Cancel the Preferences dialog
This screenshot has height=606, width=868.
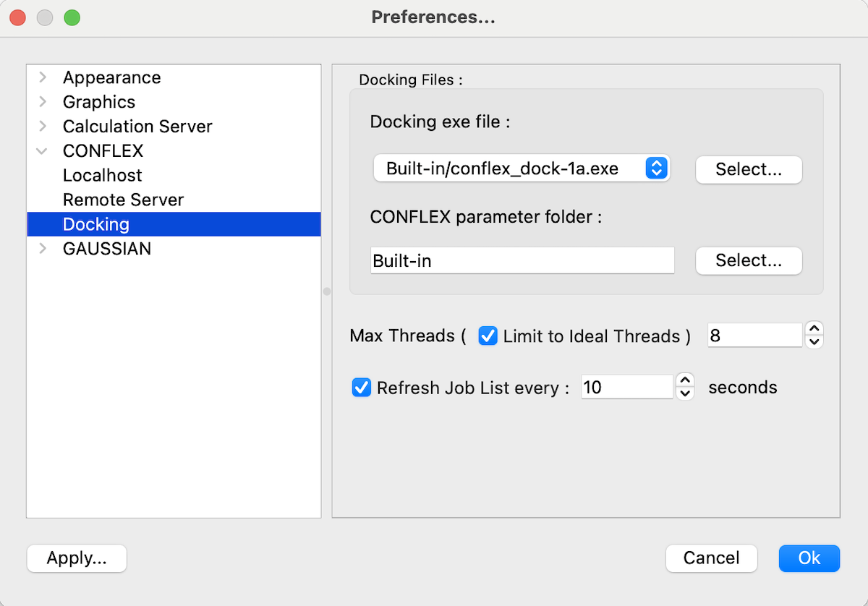pyautogui.click(x=711, y=558)
